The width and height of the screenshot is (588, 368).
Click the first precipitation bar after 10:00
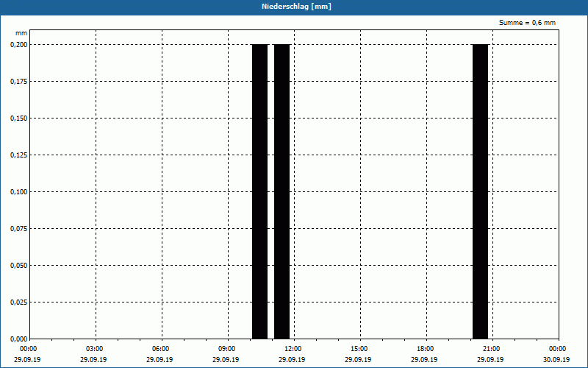(260, 191)
